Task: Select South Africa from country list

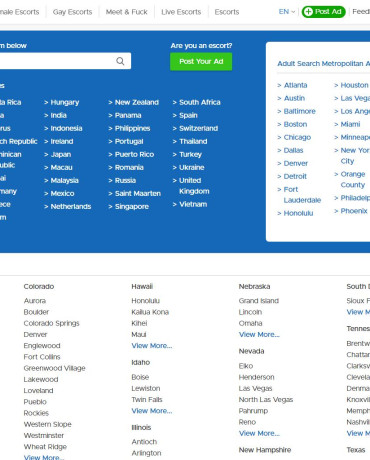Action: pos(200,102)
